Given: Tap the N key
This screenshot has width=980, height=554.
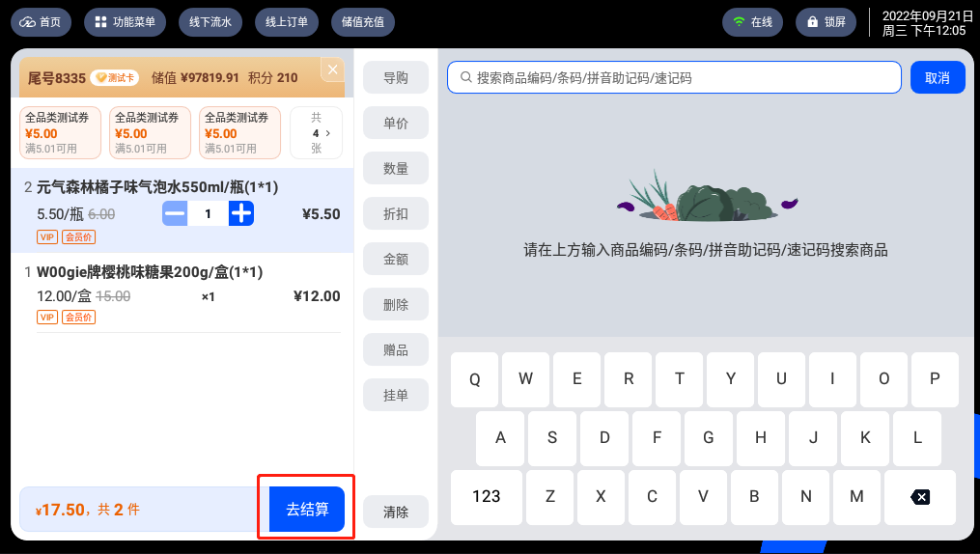Looking at the screenshot, I should tap(805, 497).
